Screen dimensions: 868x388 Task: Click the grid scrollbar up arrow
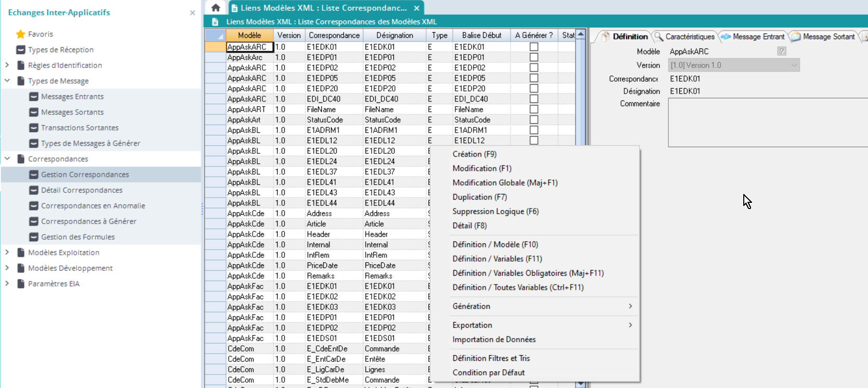(x=581, y=34)
